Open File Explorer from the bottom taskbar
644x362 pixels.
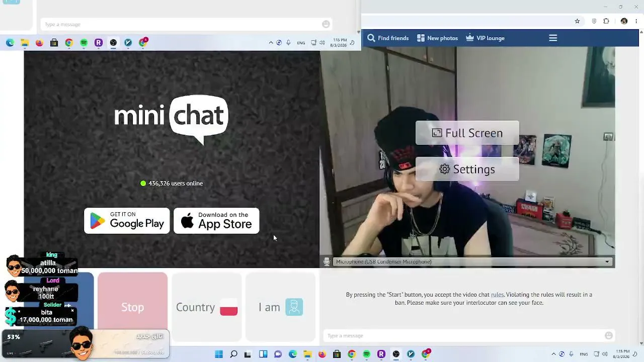click(307, 354)
